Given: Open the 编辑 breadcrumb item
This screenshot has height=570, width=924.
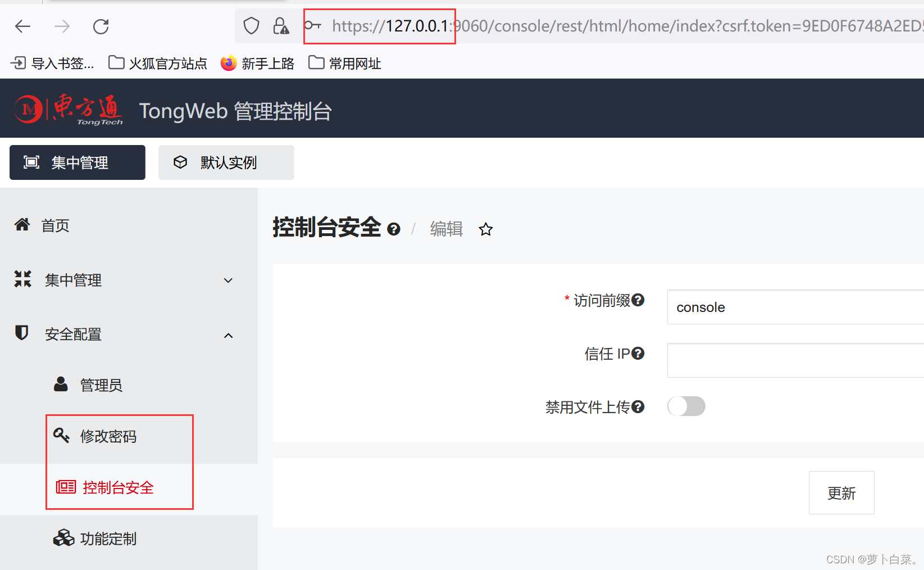Looking at the screenshot, I should 446,229.
